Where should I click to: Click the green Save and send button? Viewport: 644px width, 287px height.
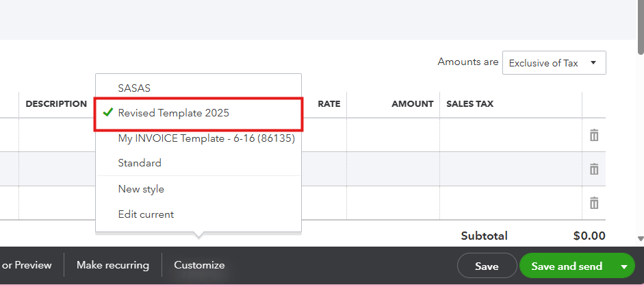[567, 266]
